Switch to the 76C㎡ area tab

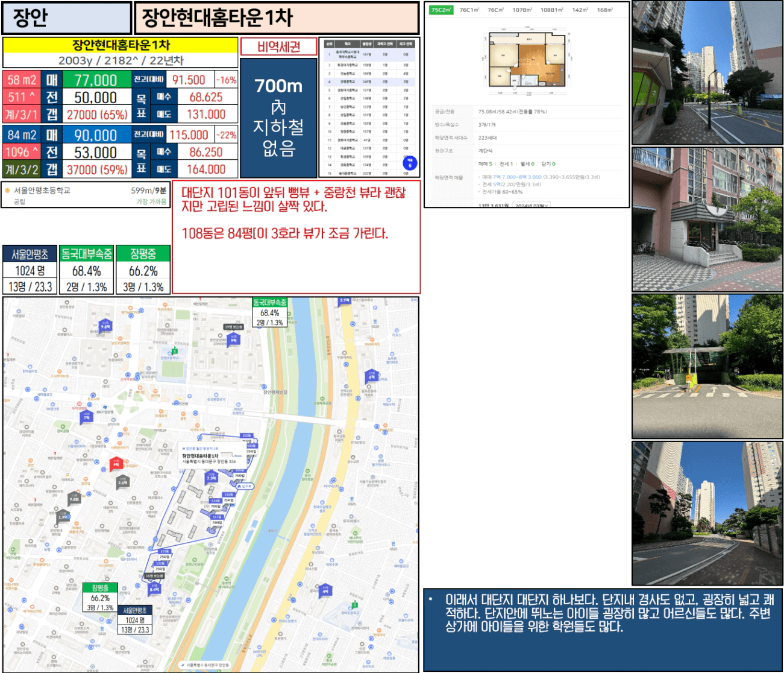coord(495,10)
